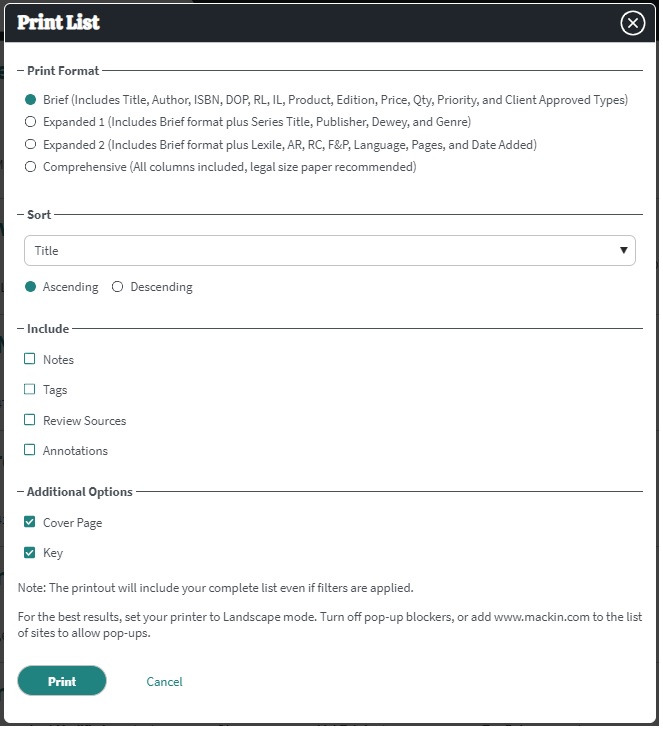Uncheck the Cover Page option
Viewport: 663px width, 732px height.
29,522
